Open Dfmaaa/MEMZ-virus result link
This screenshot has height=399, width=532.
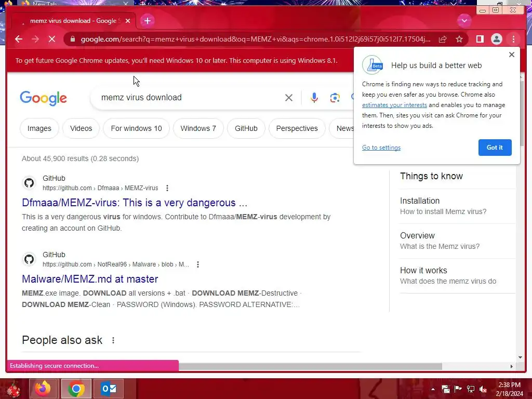135,203
